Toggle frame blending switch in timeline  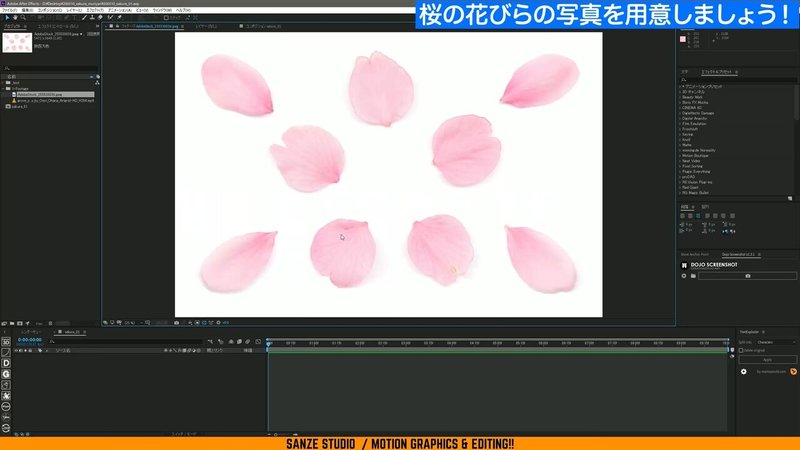(x=239, y=342)
